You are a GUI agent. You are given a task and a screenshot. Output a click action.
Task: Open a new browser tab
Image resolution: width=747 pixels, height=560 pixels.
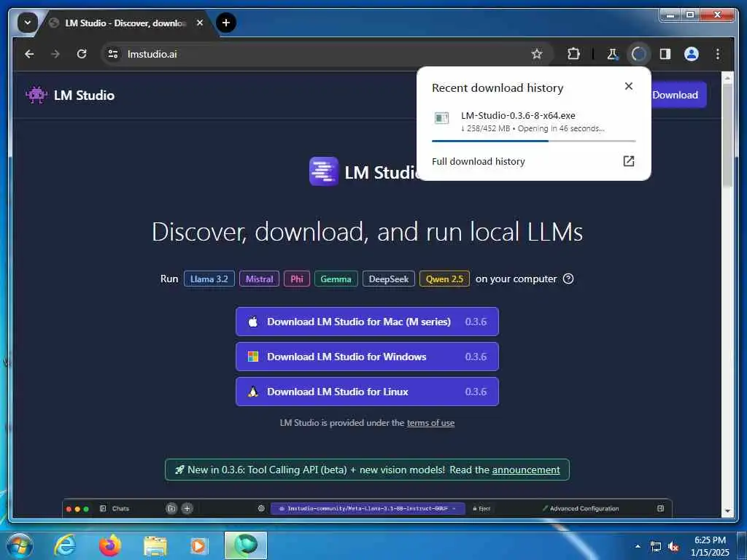[226, 23]
